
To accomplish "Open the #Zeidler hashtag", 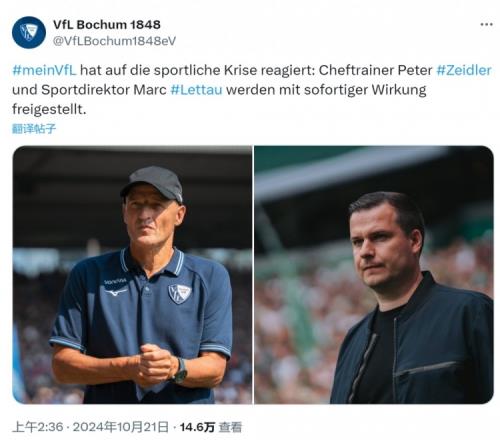I will coord(464,70).
